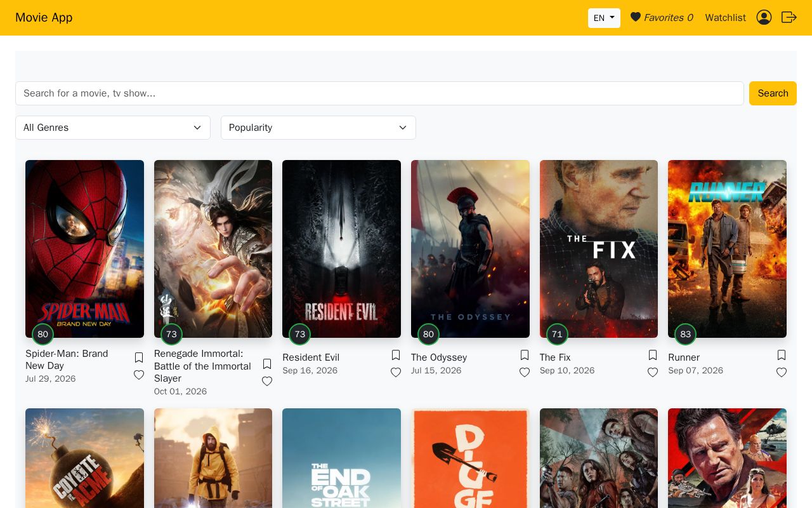Viewport: 812px width, 508px height.
Task: Open the Spider-Man poster
Action: (x=84, y=249)
